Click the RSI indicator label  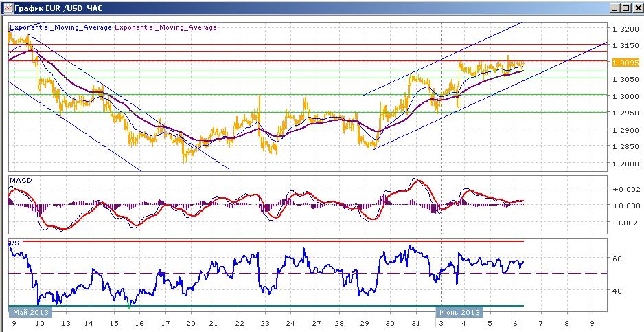coord(16,243)
